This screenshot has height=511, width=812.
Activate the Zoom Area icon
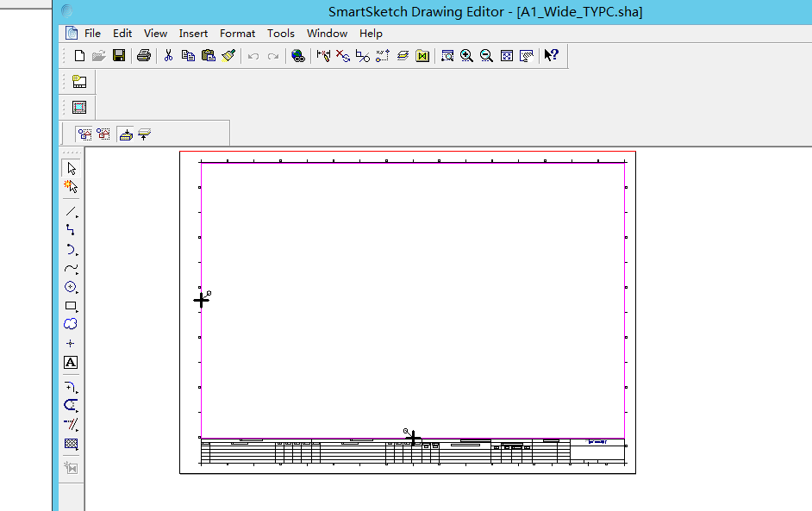(447, 55)
